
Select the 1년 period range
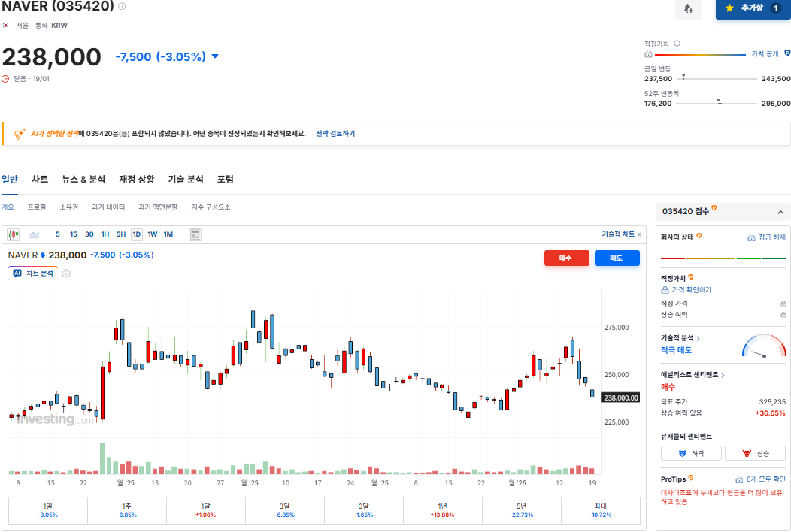442,510
